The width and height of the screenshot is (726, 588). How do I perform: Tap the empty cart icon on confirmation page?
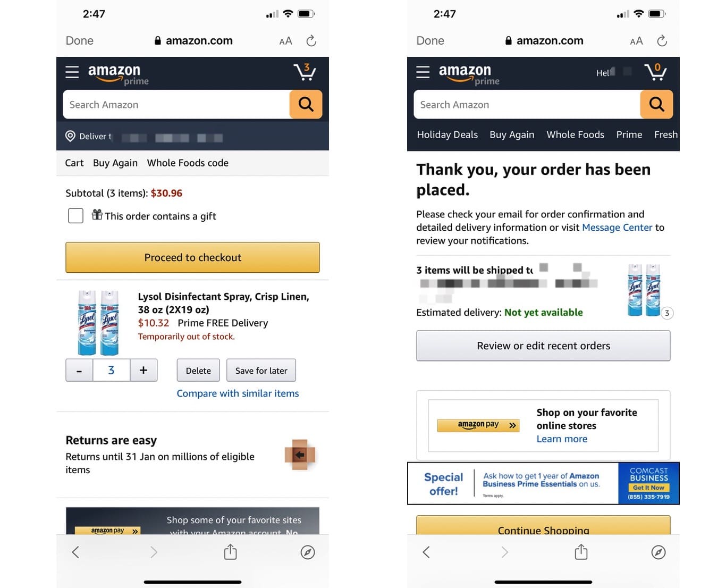(x=655, y=72)
